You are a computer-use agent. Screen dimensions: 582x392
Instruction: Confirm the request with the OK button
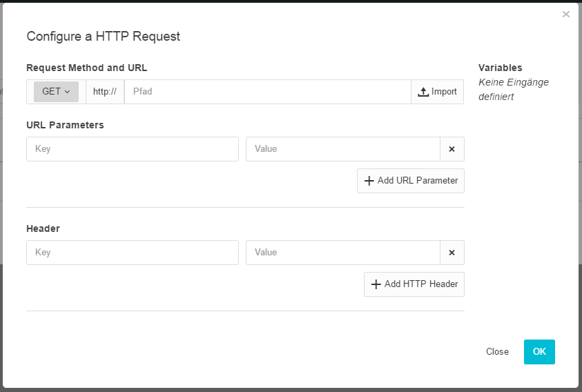coord(539,352)
